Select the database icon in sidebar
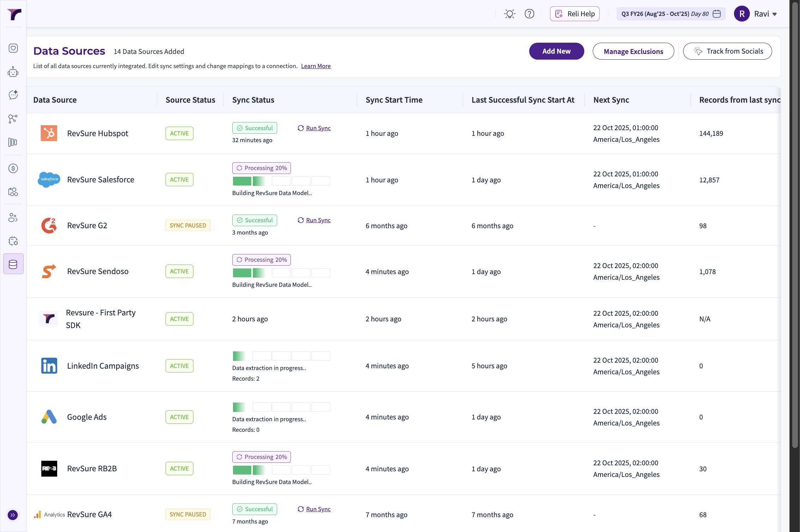Image resolution: width=800 pixels, height=532 pixels. (13, 264)
